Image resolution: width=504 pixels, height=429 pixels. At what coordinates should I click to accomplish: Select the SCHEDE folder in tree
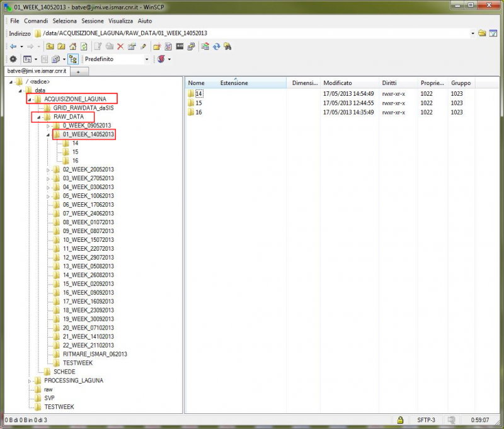(x=64, y=372)
